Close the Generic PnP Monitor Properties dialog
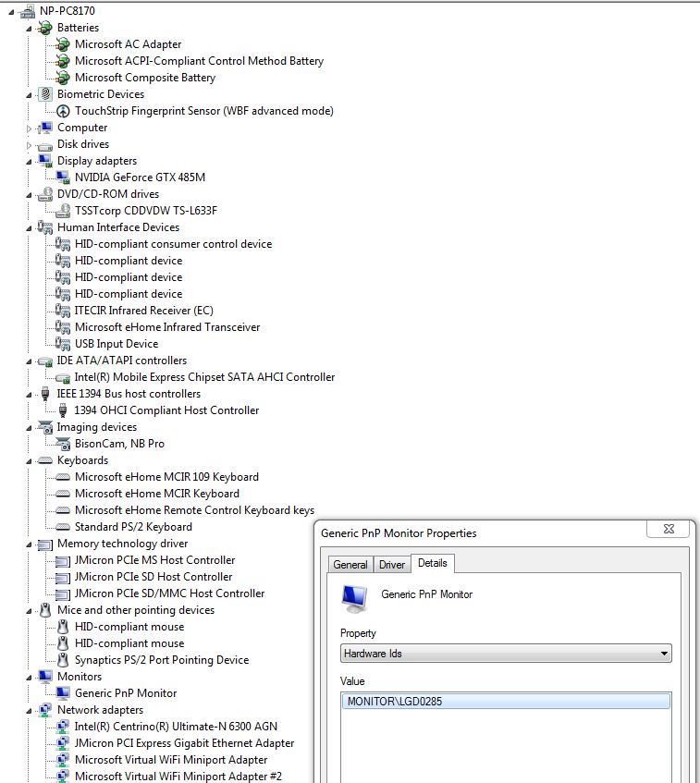The height and width of the screenshot is (783, 700). [x=669, y=529]
